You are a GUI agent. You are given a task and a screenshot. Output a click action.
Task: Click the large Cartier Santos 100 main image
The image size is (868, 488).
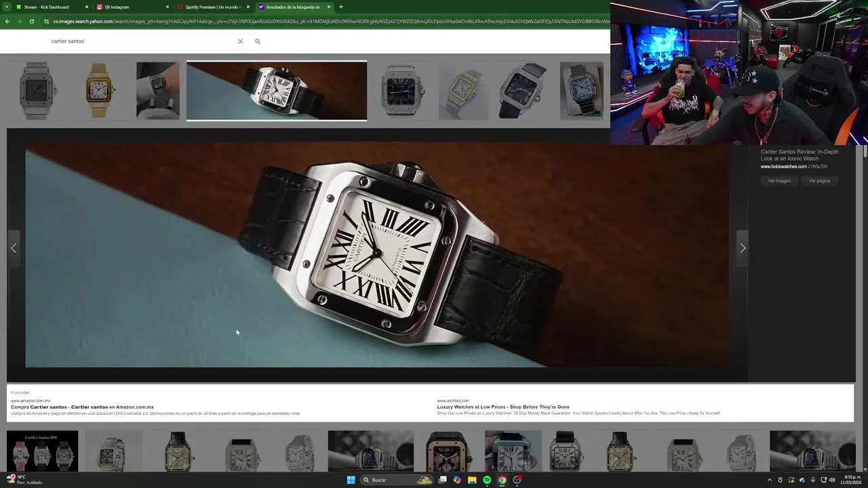point(377,254)
